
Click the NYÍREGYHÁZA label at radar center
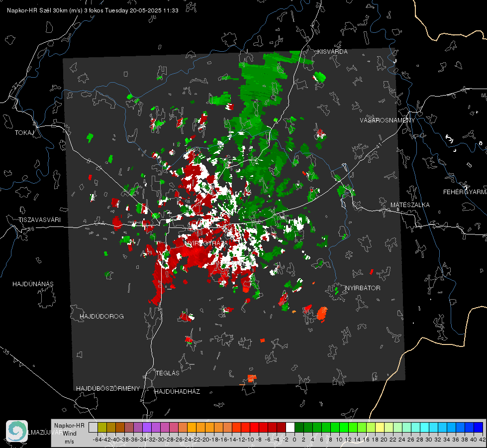pyautogui.click(x=205, y=243)
